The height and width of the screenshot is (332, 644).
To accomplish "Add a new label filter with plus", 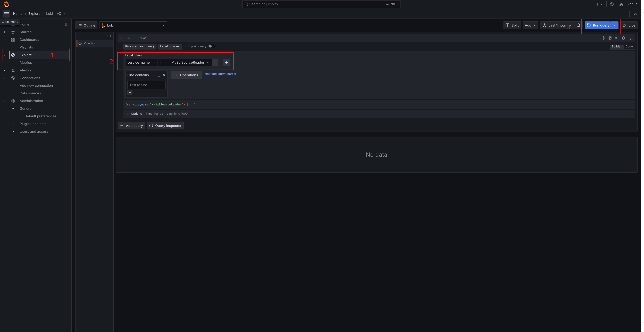I will 226,62.
